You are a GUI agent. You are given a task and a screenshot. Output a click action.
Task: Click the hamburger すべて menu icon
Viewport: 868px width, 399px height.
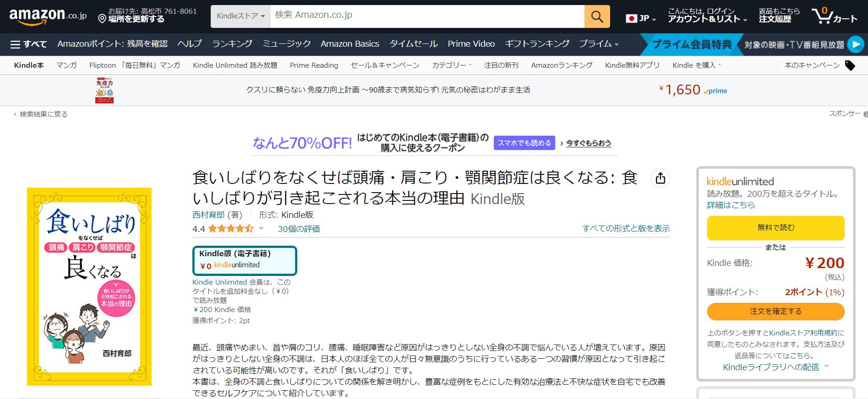click(28, 44)
